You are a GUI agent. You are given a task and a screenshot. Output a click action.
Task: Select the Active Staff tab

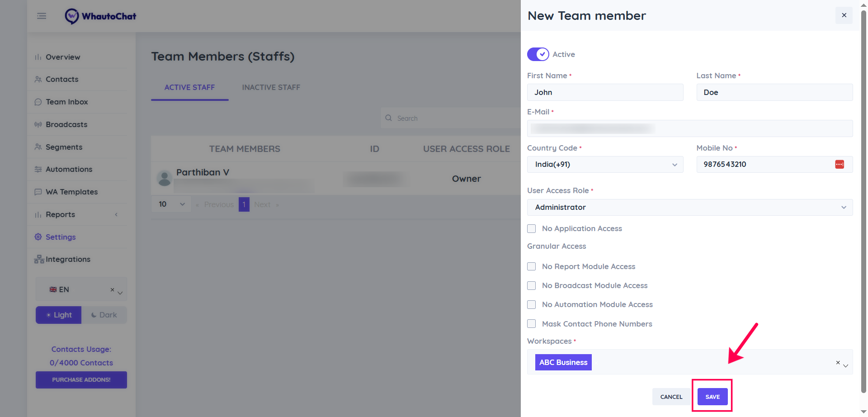[x=189, y=87]
